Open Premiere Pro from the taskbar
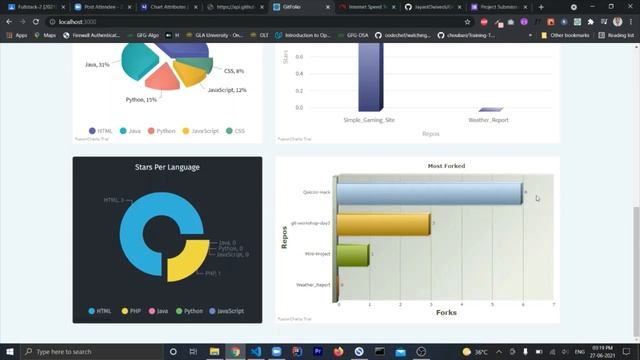The image size is (640, 360). pos(318,351)
